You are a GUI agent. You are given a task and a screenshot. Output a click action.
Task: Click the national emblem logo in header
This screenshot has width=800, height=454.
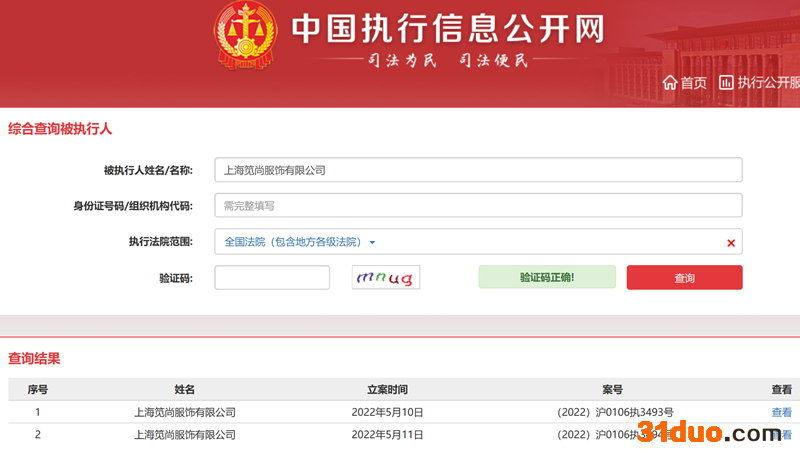tap(244, 35)
